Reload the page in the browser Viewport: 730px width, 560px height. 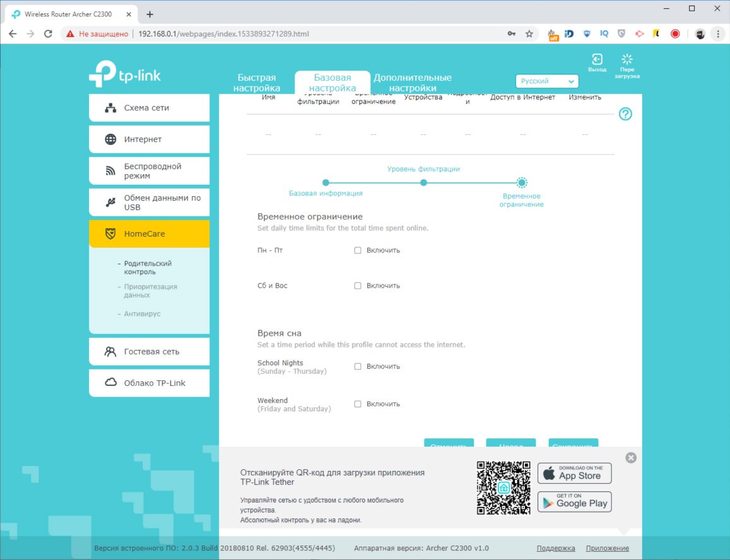(x=48, y=34)
